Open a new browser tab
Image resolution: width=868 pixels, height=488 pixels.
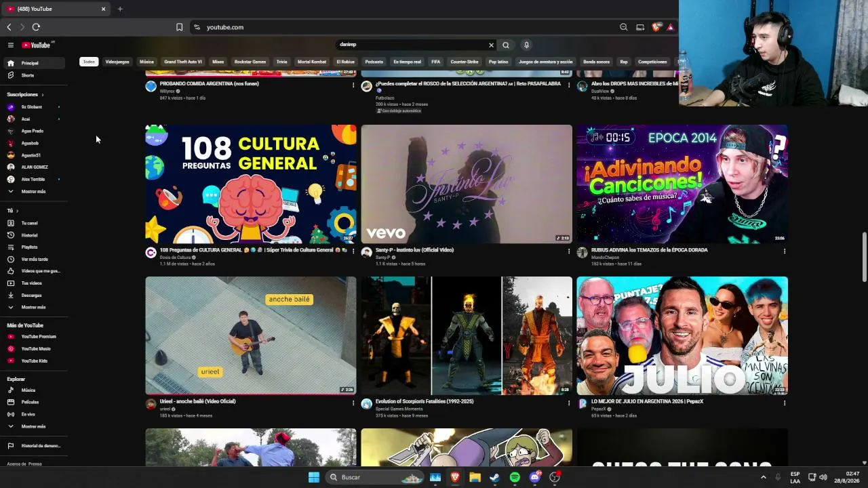[120, 9]
